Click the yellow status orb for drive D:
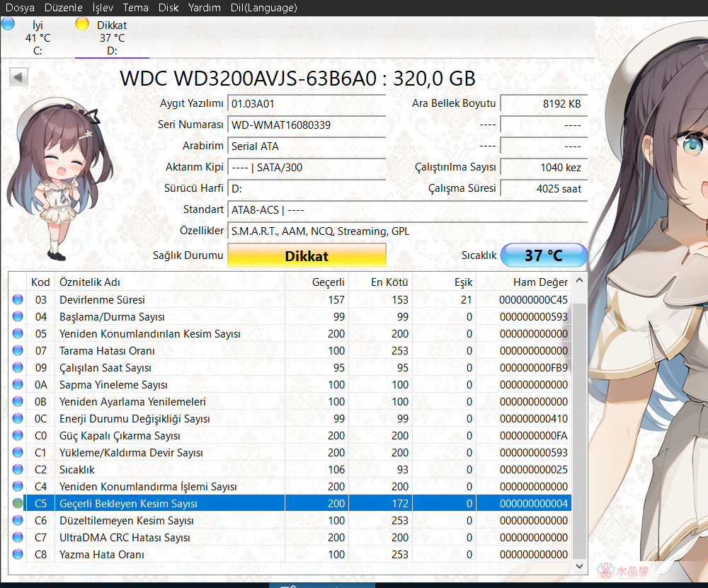708x588 pixels. pos(82,23)
